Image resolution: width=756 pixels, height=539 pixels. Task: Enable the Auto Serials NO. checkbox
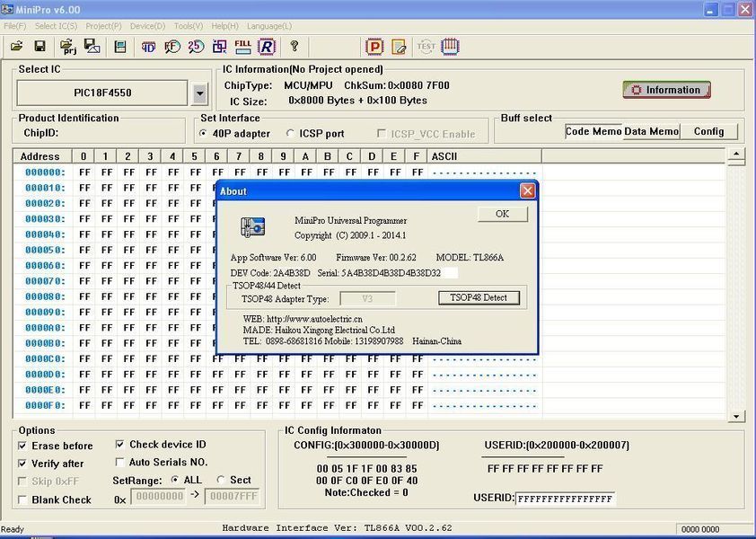click(120, 462)
